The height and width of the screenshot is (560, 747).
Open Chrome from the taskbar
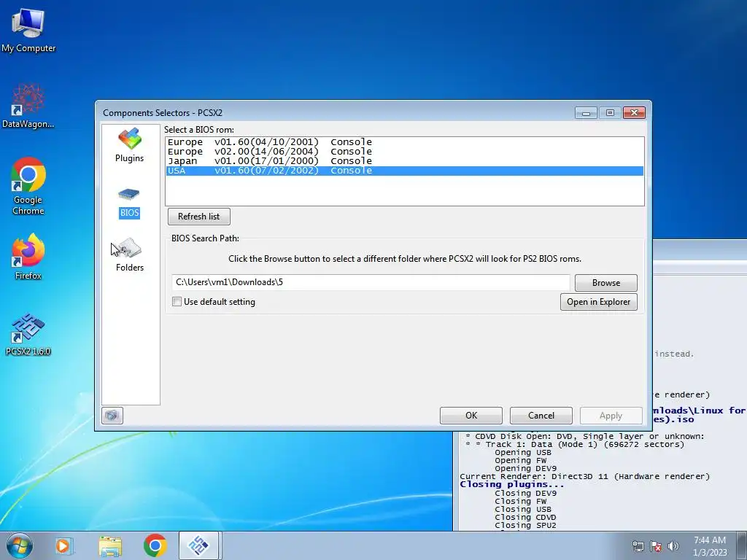pyautogui.click(x=155, y=545)
